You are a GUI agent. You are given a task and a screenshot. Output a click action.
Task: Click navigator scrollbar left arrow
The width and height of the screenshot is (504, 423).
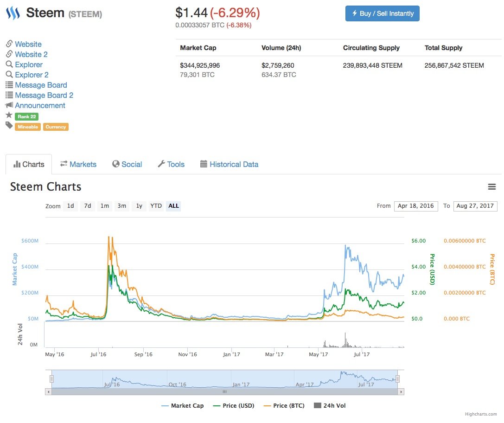[x=48, y=392]
